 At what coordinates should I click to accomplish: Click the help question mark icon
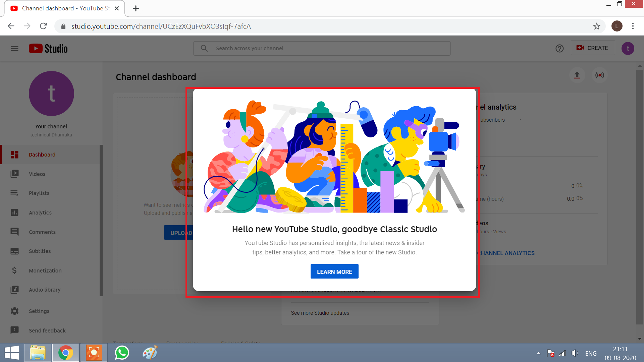559,48
